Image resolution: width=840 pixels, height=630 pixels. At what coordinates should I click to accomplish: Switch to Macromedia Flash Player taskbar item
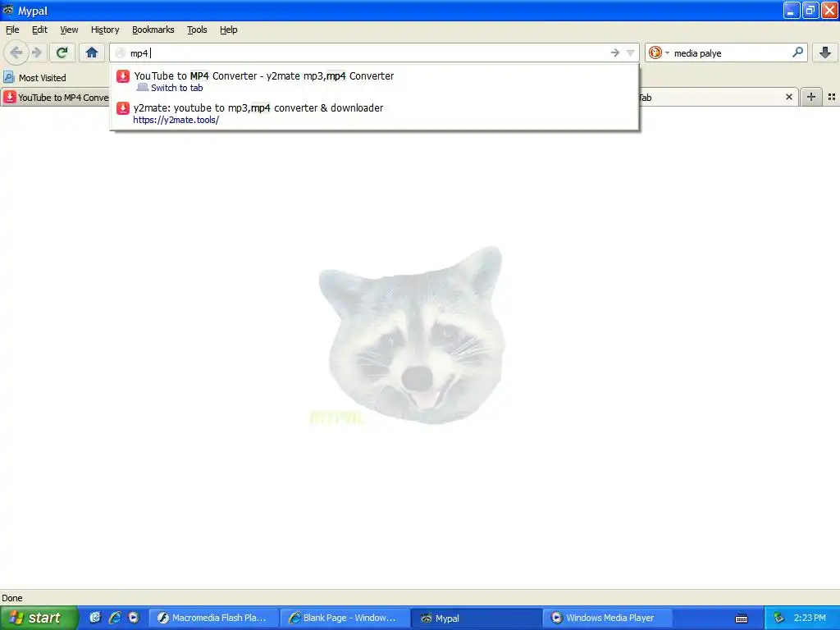pyautogui.click(x=212, y=618)
